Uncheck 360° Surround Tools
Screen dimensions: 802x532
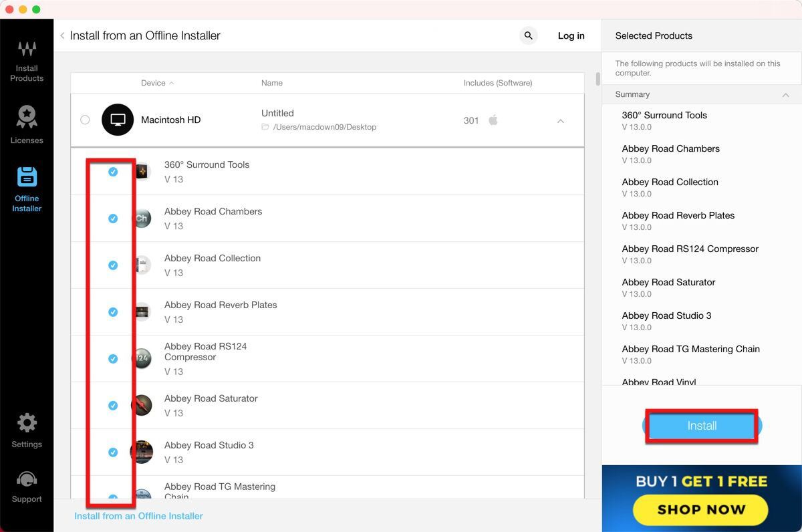click(113, 172)
